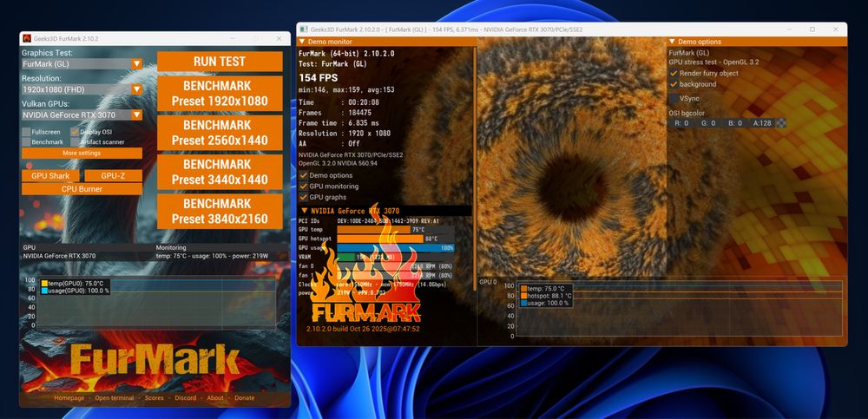Click the "OSI bgcolor" label

[687, 114]
